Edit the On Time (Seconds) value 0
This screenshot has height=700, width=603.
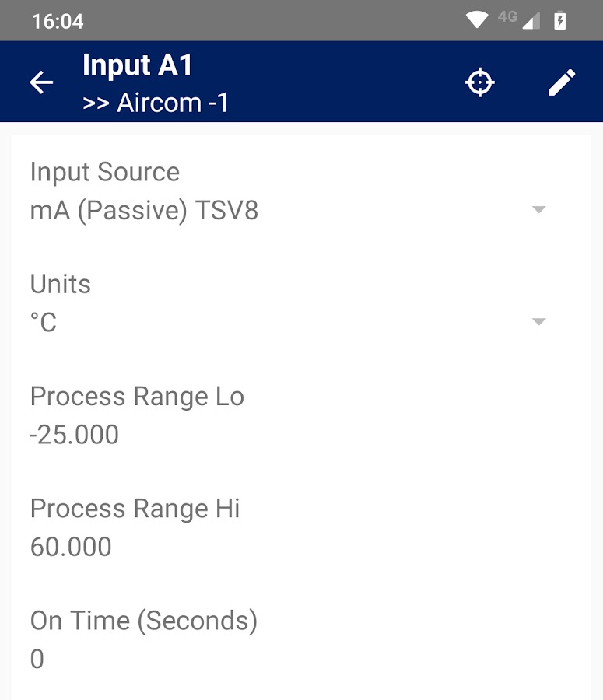tap(37, 659)
